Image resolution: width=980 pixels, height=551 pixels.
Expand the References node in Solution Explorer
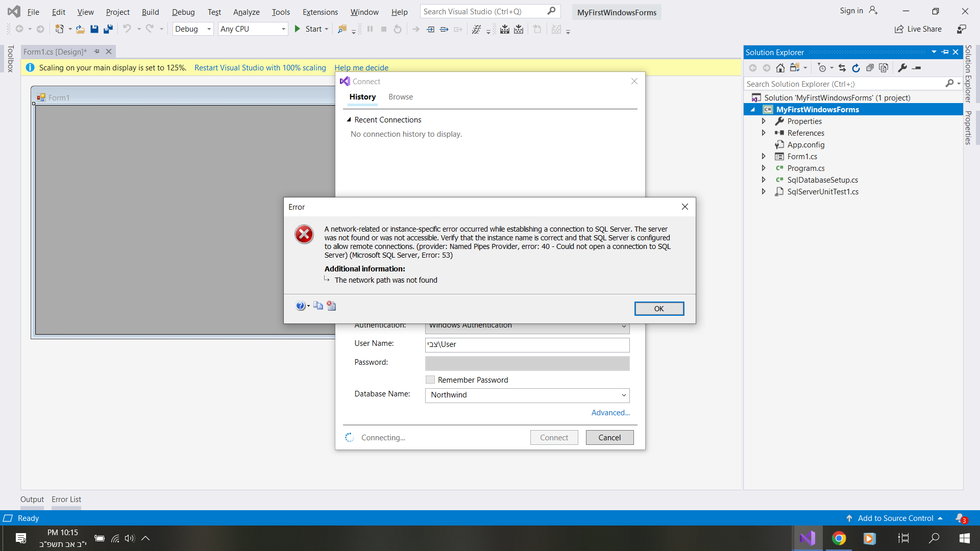[764, 133]
